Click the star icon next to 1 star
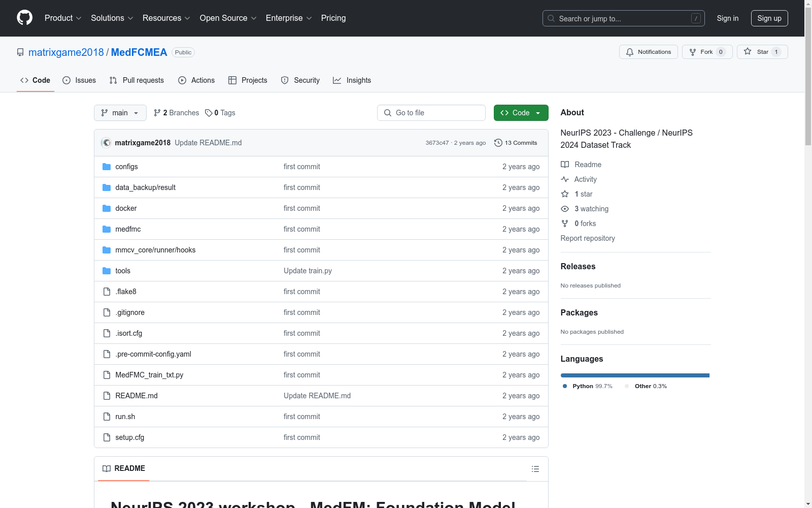This screenshot has width=812, height=508. 565,194
